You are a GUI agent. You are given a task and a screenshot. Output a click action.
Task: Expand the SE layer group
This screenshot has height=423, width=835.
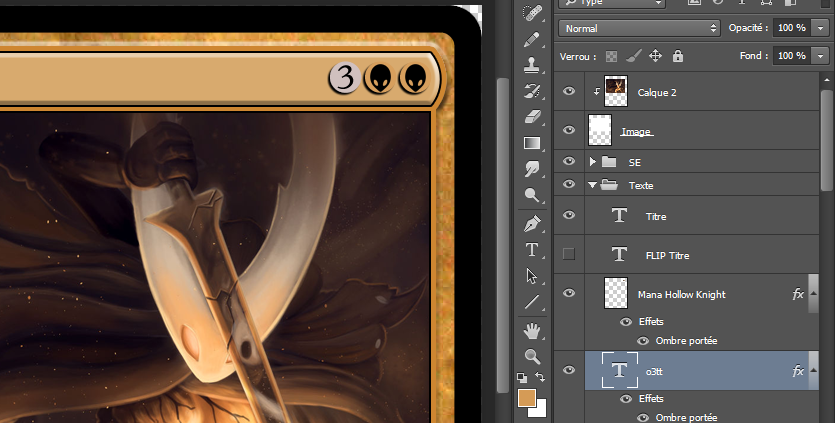click(593, 161)
